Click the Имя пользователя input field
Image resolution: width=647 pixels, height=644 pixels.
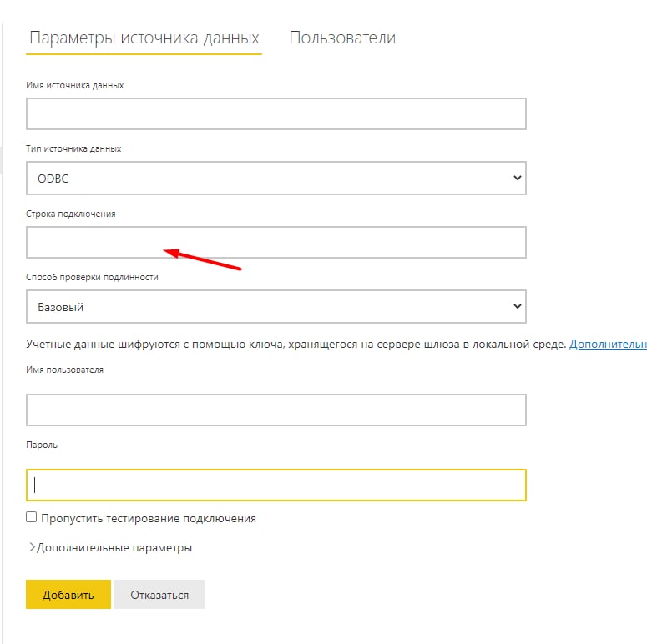tap(276, 410)
